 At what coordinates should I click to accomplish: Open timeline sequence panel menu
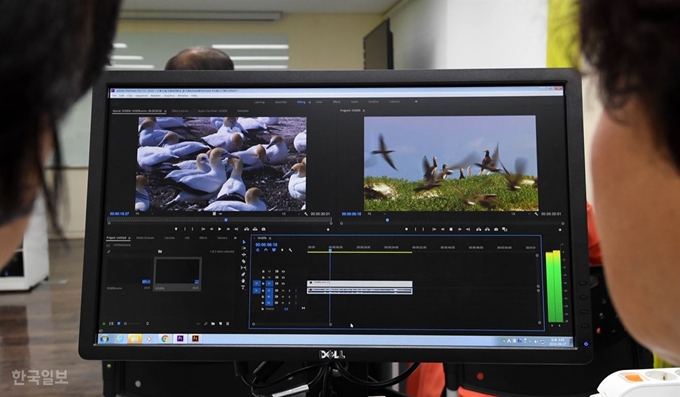click(270, 238)
